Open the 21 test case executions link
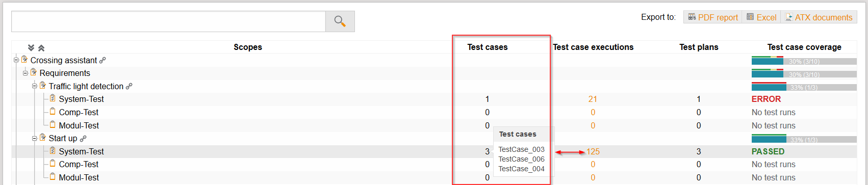The image size is (868, 185). (593, 99)
